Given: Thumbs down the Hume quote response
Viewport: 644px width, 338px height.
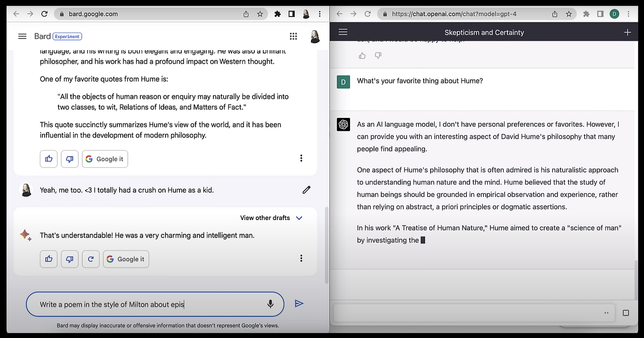Looking at the screenshot, I should (x=69, y=159).
